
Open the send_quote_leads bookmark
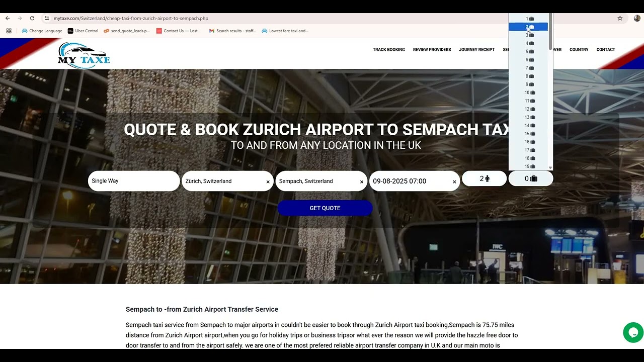coord(127,31)
